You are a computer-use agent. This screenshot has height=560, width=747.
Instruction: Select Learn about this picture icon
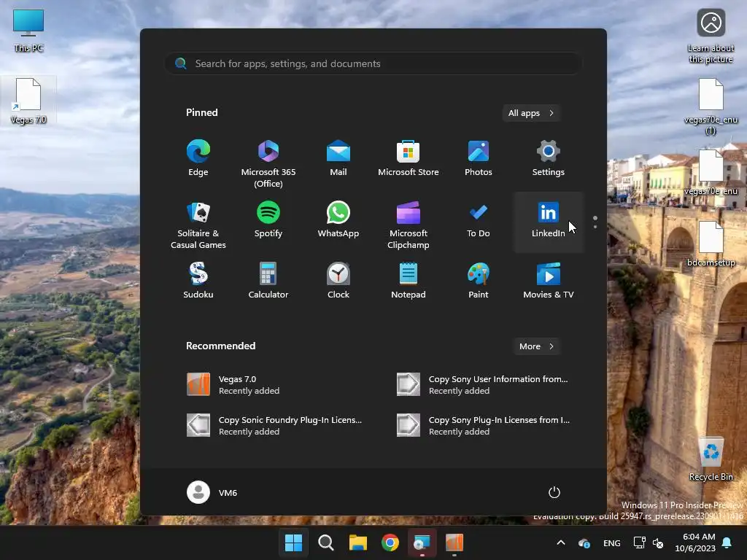click(711, 36)
